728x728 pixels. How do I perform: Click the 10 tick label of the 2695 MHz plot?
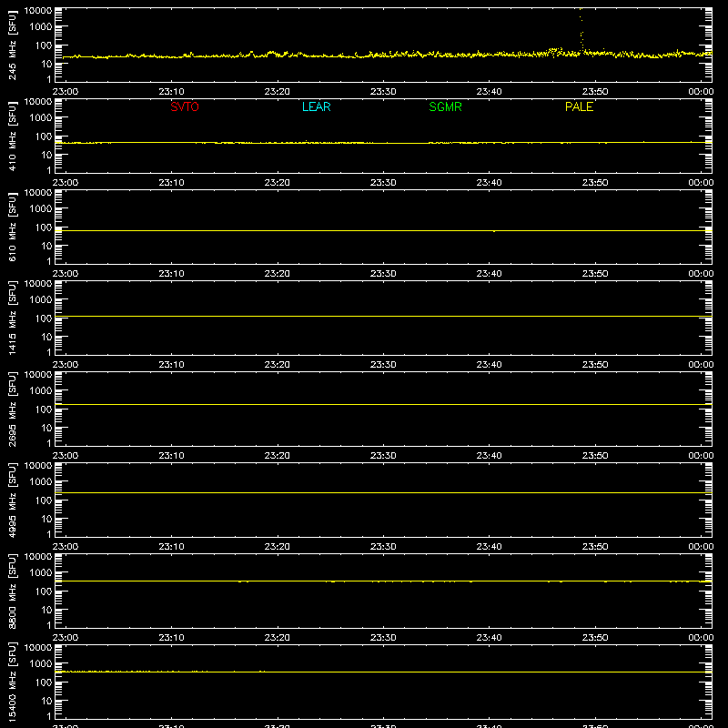tap(46, 428)
